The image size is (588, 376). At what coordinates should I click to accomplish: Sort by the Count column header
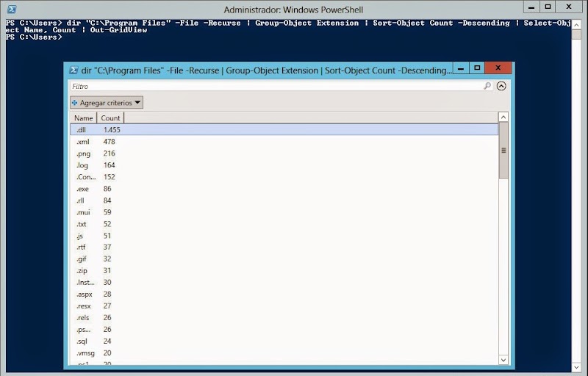pyautogui.click(x=110, y=118)
